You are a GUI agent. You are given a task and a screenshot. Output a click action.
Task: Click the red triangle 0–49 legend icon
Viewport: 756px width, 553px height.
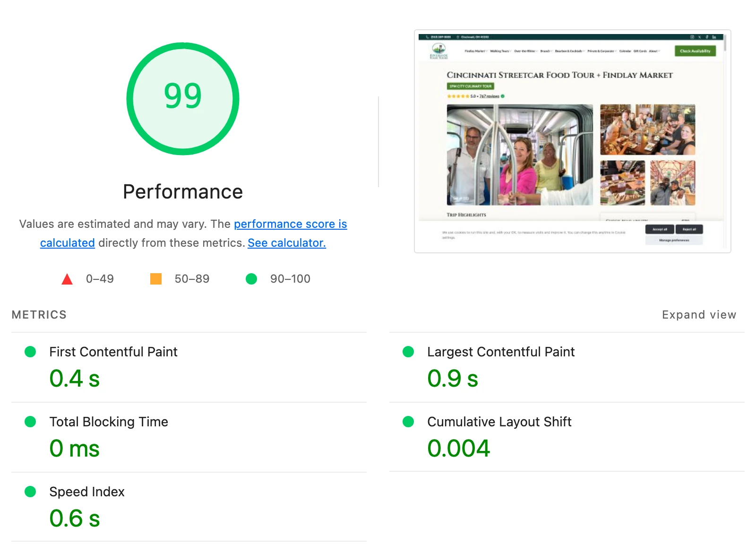[x=67, y=279]
